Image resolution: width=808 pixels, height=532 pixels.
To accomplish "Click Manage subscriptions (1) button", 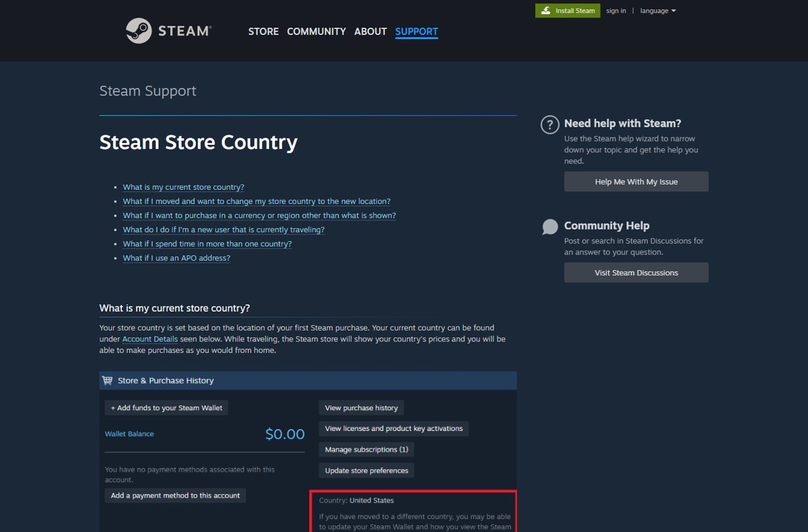I will [x=366, y=449].
